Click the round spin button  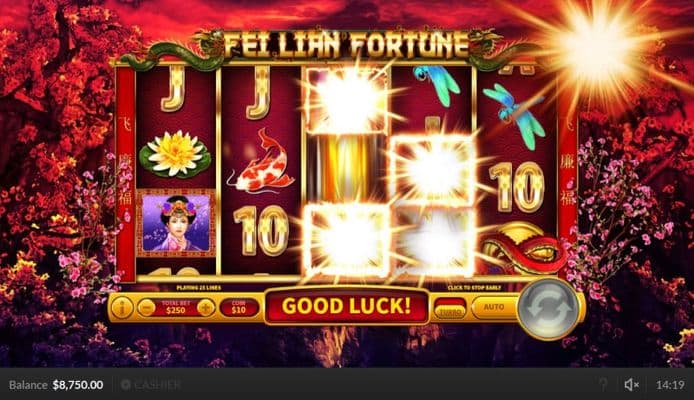tap(547, 306)
